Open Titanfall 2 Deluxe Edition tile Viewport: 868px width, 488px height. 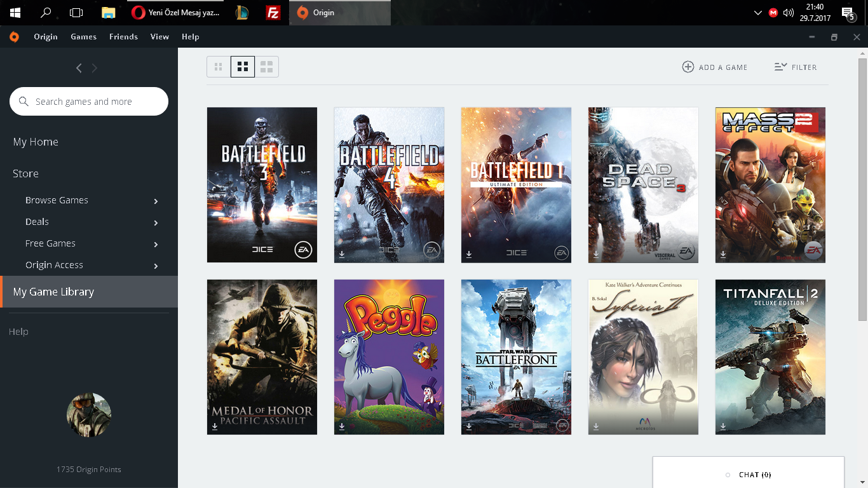(x=770, y=357)
